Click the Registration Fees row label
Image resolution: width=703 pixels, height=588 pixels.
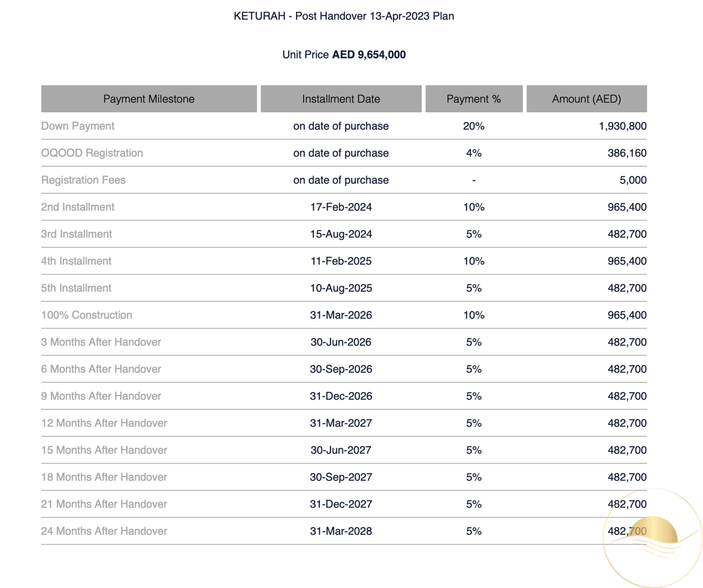click(x=83, y=180)
